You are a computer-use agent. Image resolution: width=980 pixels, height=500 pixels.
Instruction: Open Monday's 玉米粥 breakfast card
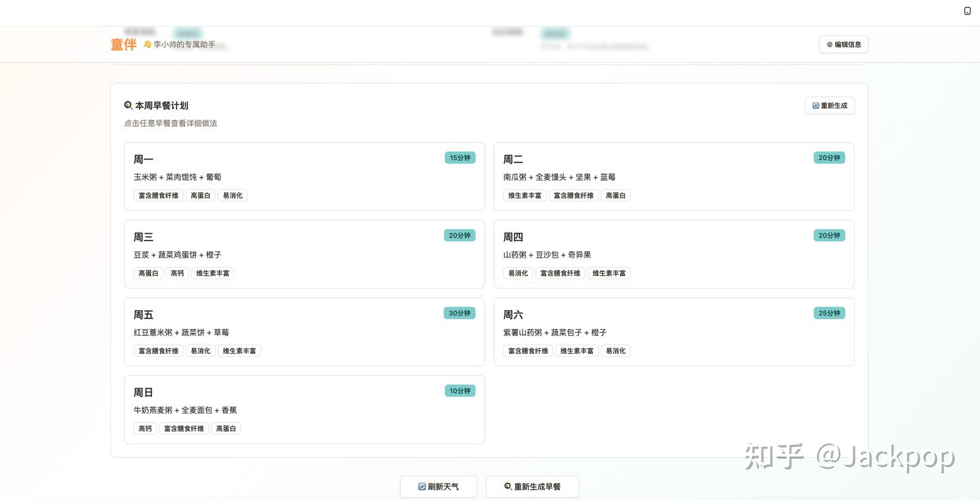pos(304,176)
